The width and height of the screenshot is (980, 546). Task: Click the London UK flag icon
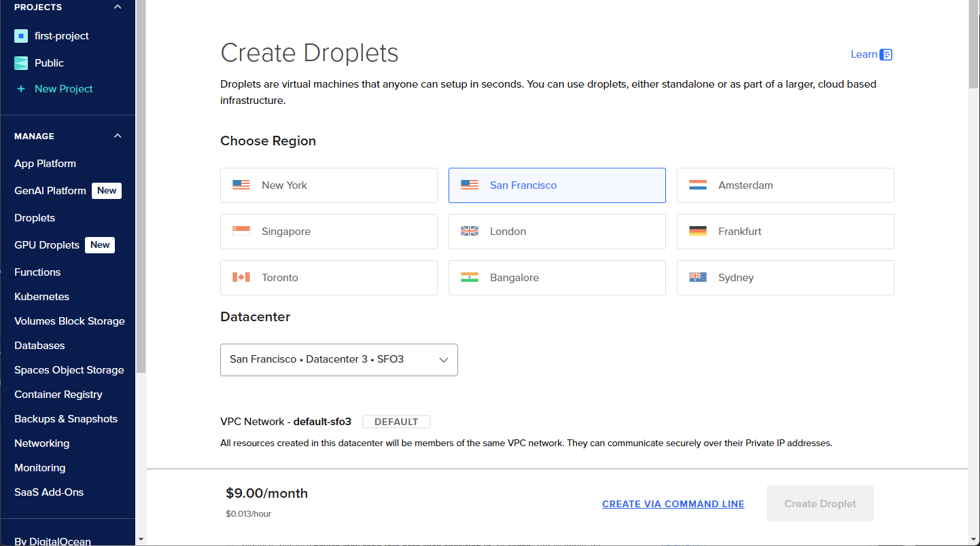tap(470, 231)
